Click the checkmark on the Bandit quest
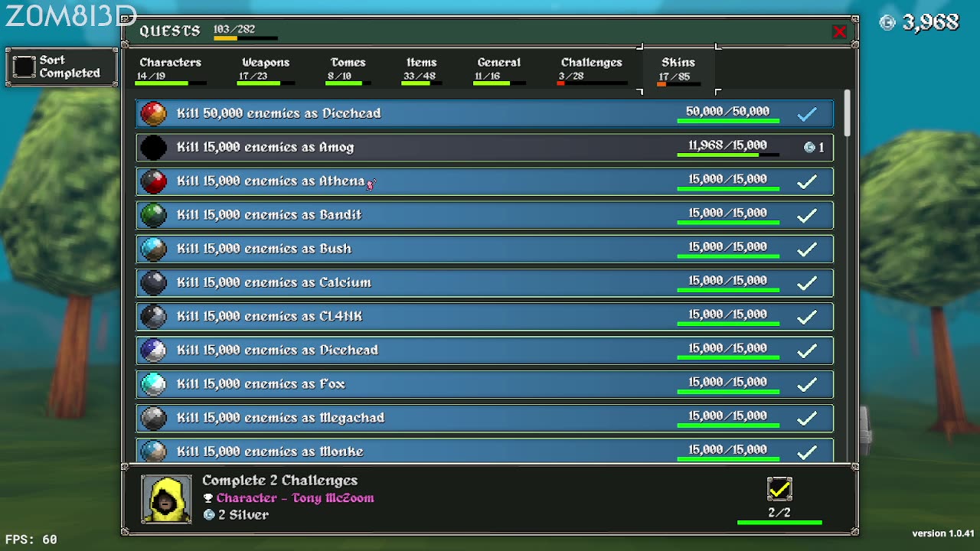This screenshot has width=980, height=551. (807, 215)
